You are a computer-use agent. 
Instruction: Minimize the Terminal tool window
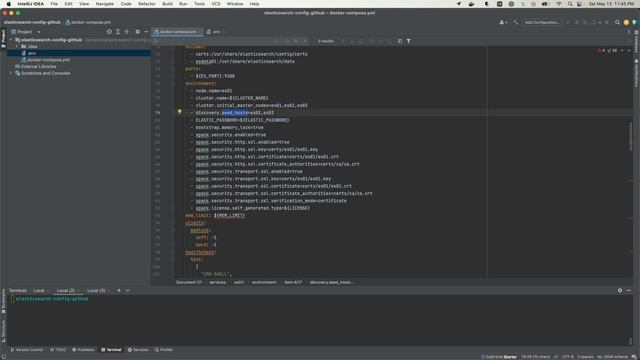pyautogui.click(x=629, y=291)
